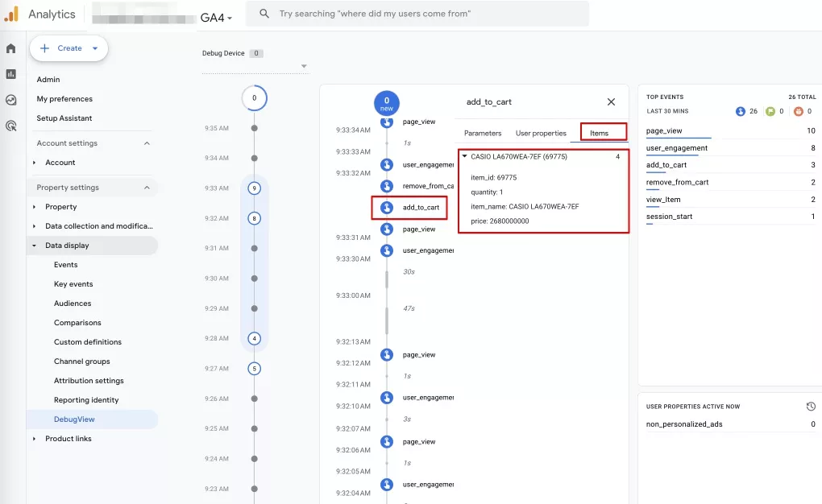Click the user properties history clock icon
This screenshot has height=504, width=822.
tap(811, 407)
